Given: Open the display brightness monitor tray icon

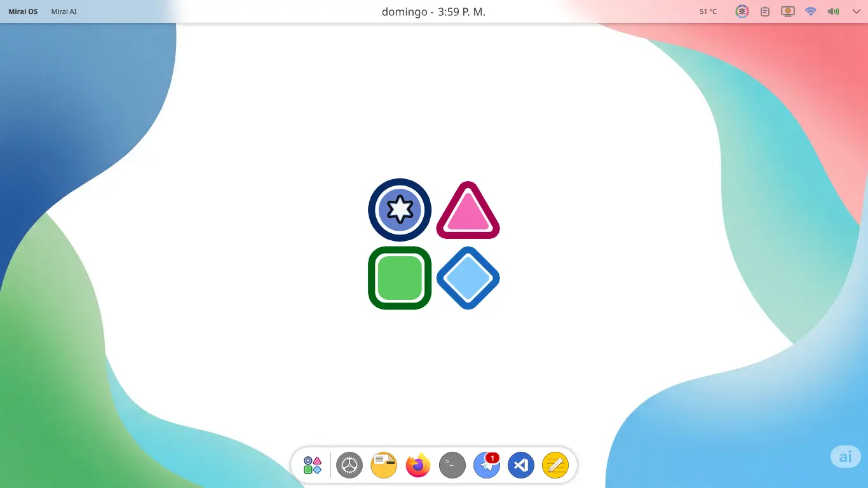Looking at the screenshot, I should coord(788,11).
